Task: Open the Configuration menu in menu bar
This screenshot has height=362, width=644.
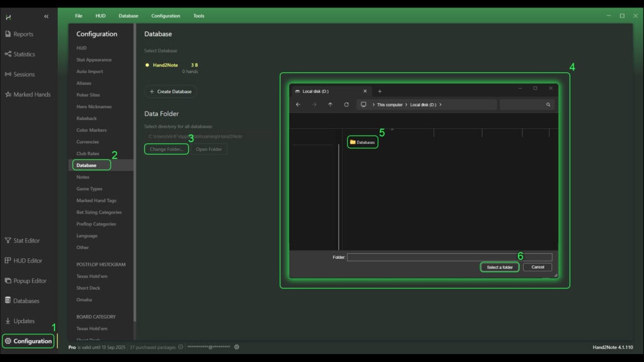Action: [x=165, y=16]
